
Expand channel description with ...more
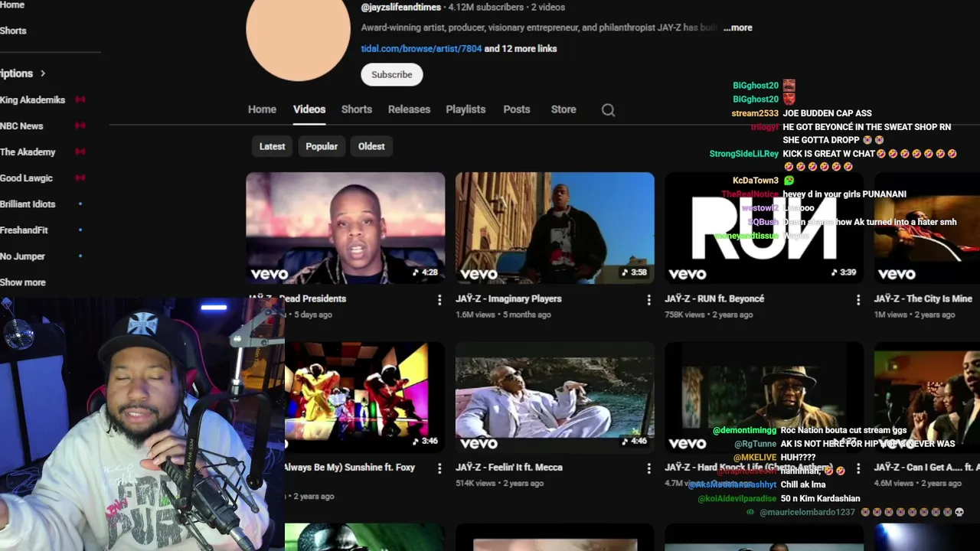click(738, 28)
